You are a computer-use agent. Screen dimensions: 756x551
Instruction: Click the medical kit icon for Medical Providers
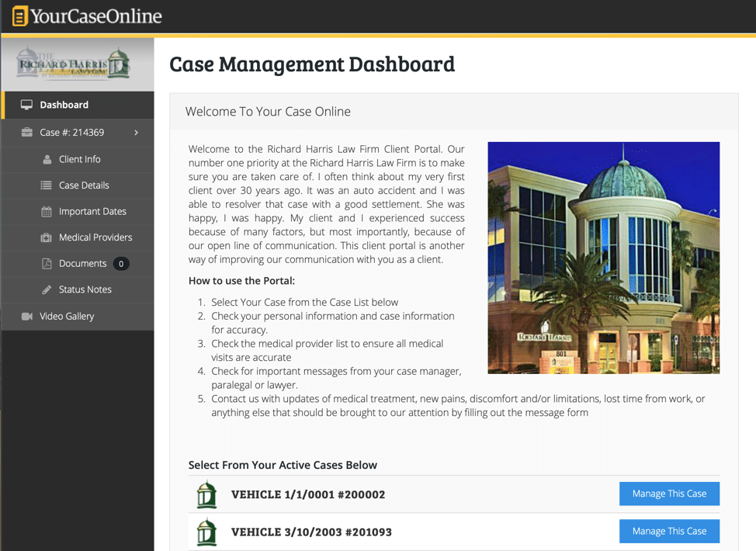tap(47, 237)
